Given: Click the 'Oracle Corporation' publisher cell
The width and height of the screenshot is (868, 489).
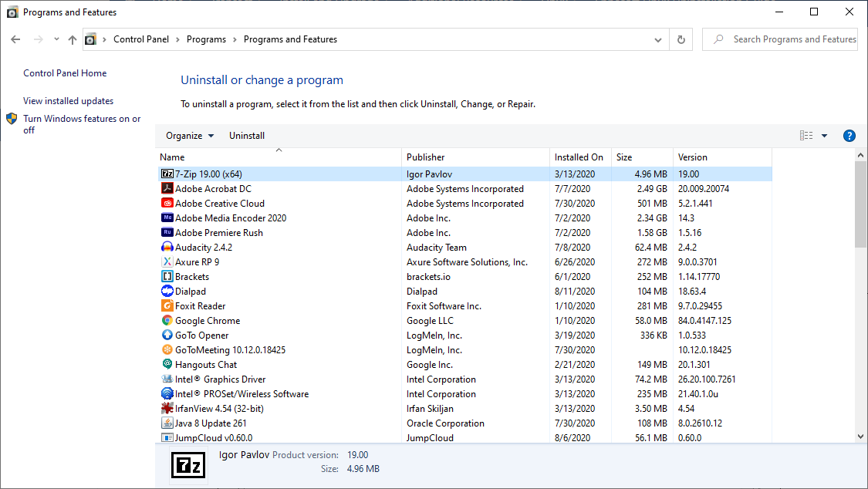Looking at the screenshot, I should tap(445, 423).
